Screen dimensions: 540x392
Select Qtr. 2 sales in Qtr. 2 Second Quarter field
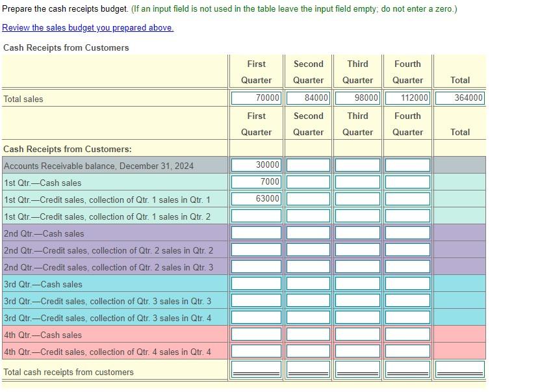[308, 250]
